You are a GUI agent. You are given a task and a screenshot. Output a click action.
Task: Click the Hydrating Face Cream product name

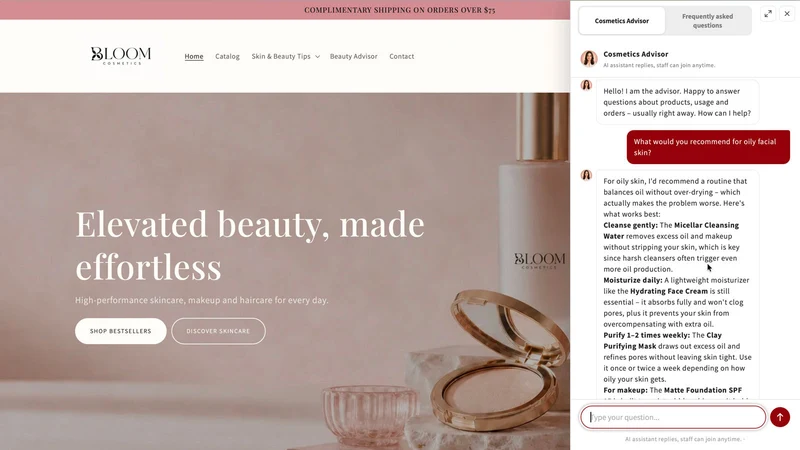tap(669, 291)
